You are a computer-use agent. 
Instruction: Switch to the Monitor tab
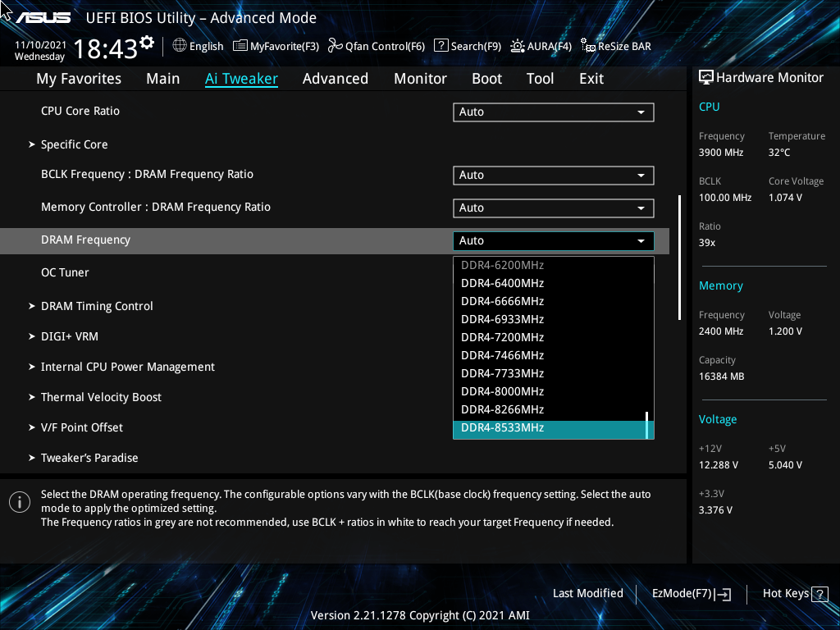click(420, 79)
